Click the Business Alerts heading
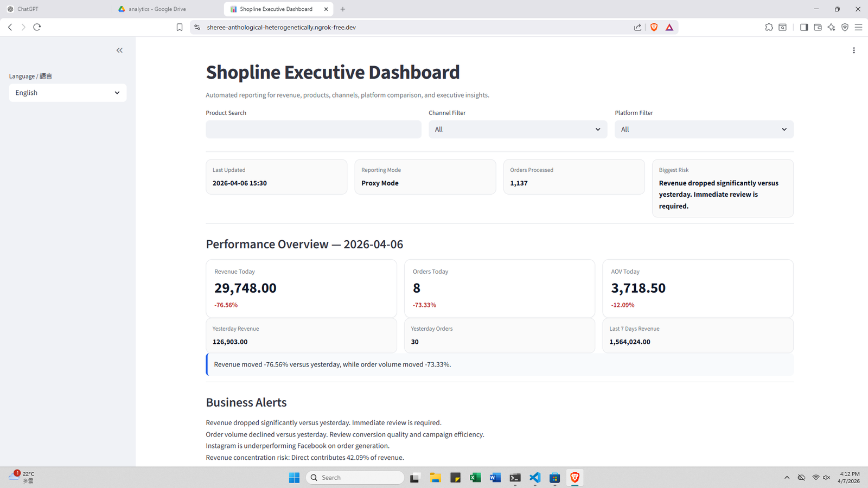This screenshot has height=488, width=868. point(246,402)
